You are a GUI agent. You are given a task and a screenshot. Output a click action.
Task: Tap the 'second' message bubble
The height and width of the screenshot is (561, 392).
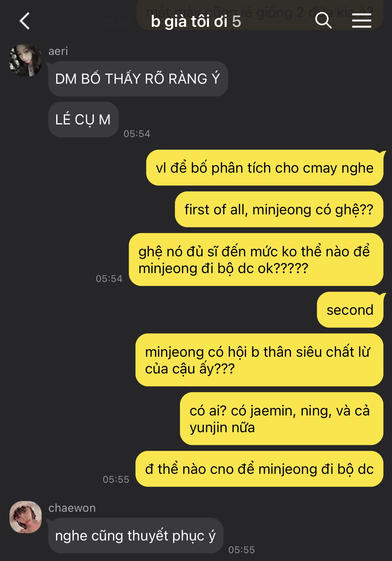point(350,310)
